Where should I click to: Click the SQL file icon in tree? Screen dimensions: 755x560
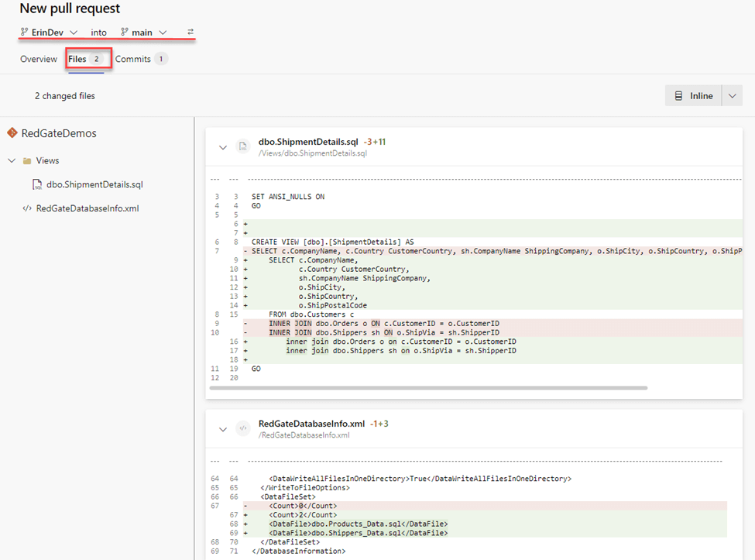(x=36, y=185)
